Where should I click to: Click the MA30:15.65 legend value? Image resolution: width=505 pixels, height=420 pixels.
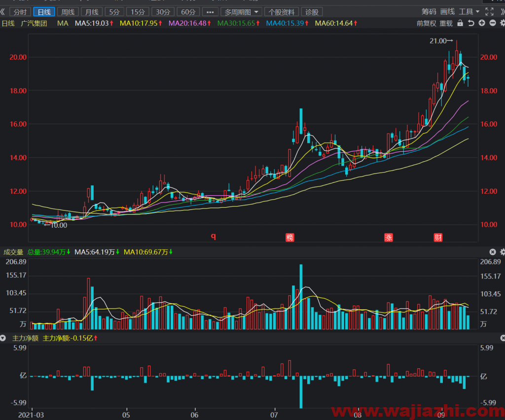[x=238, y=23]
